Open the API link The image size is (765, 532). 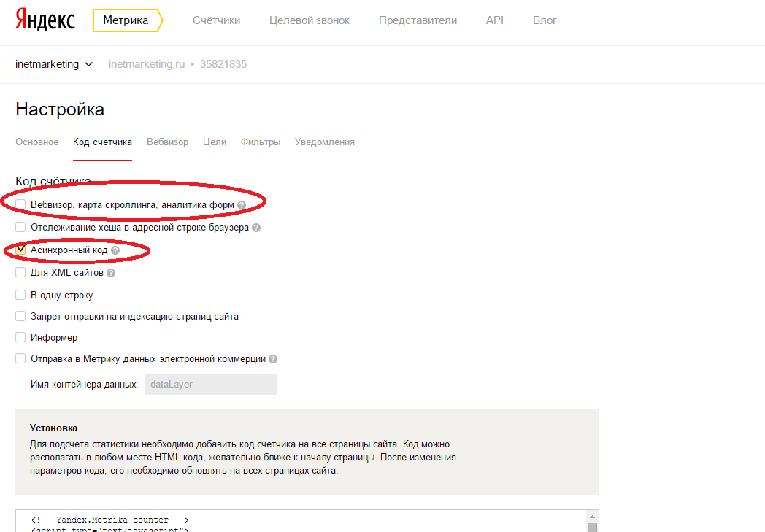(x=495, y=20)
